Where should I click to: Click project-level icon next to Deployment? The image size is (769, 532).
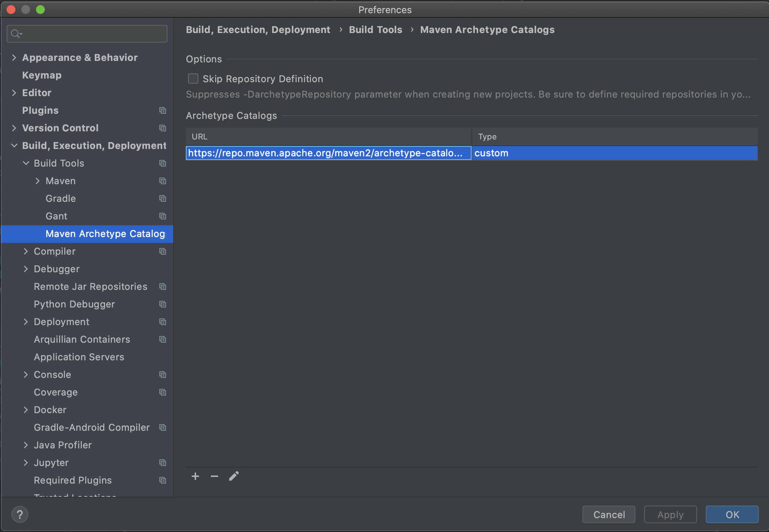[163, 322]
